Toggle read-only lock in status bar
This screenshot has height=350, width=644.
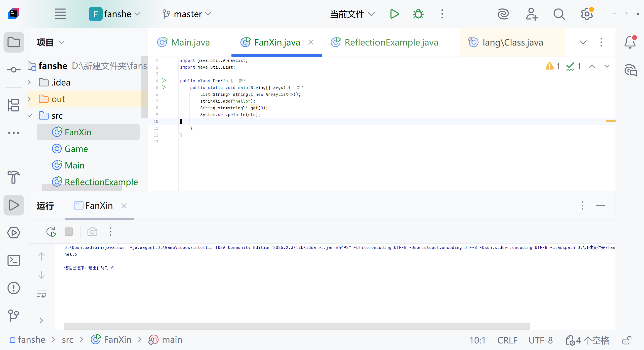tap(627, 340)
